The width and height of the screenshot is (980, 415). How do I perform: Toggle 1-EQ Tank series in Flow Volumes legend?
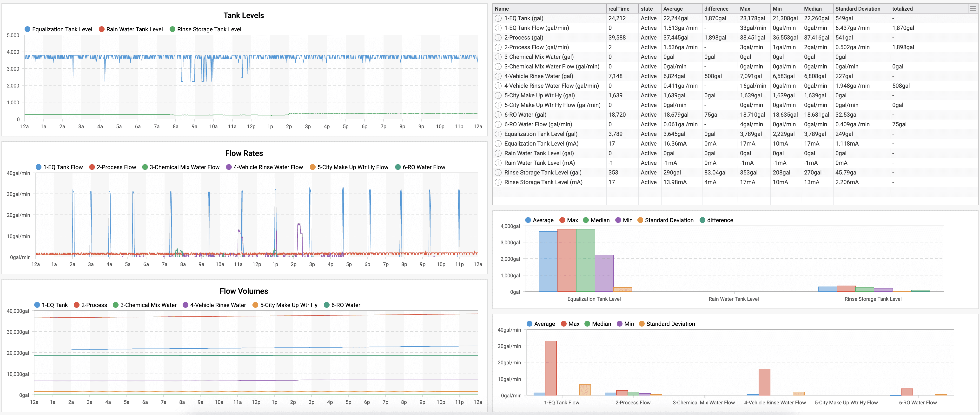point(51,305)
